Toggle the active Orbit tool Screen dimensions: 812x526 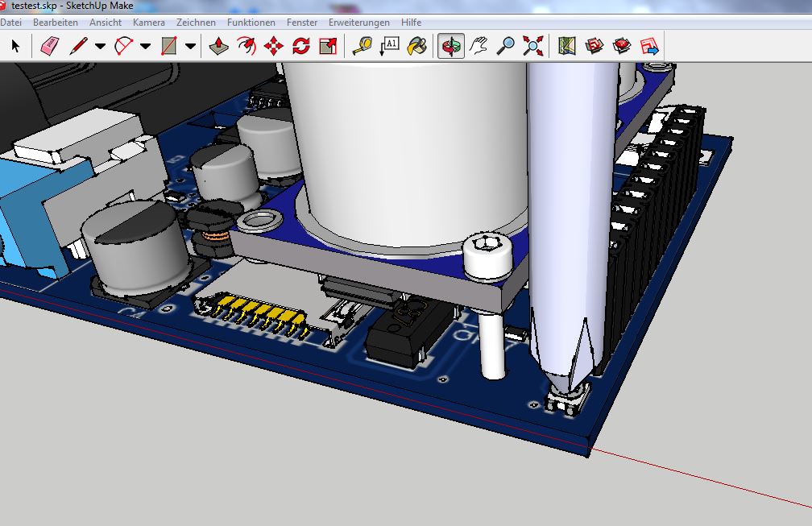451,46
